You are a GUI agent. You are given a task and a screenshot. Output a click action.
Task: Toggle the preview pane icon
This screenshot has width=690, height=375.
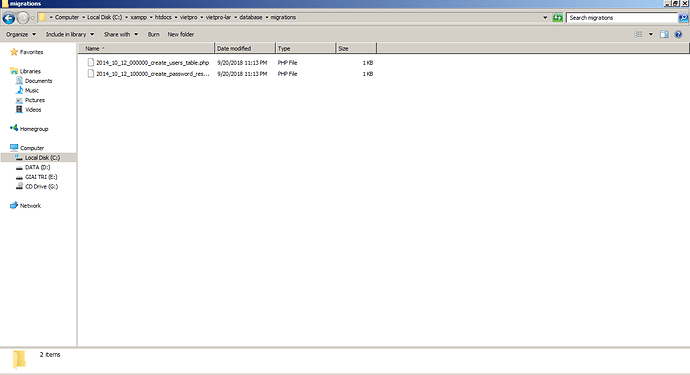[664, 34]
